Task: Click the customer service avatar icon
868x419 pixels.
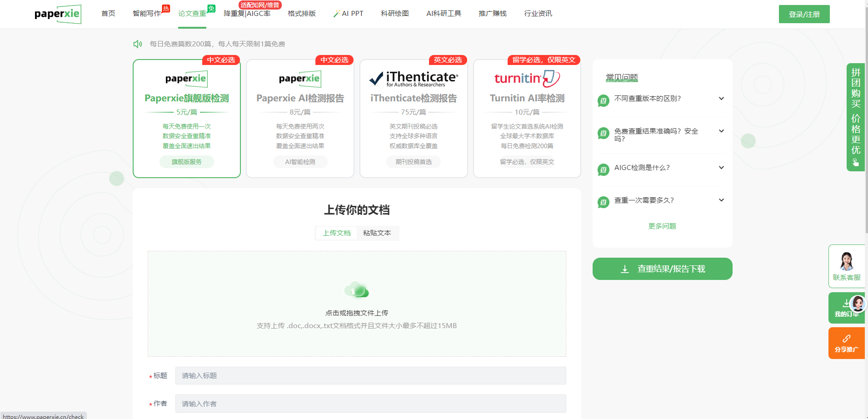Action: (846, 261)
